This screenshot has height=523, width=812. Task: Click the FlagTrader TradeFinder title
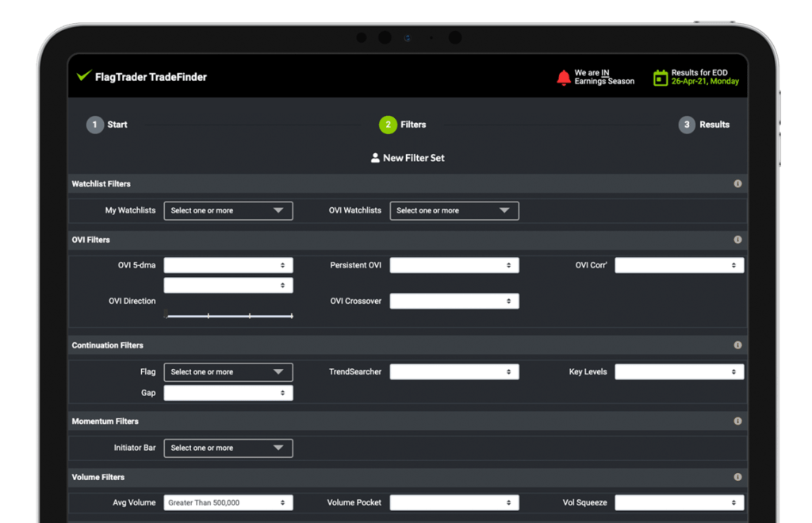(x=151, y=77)
